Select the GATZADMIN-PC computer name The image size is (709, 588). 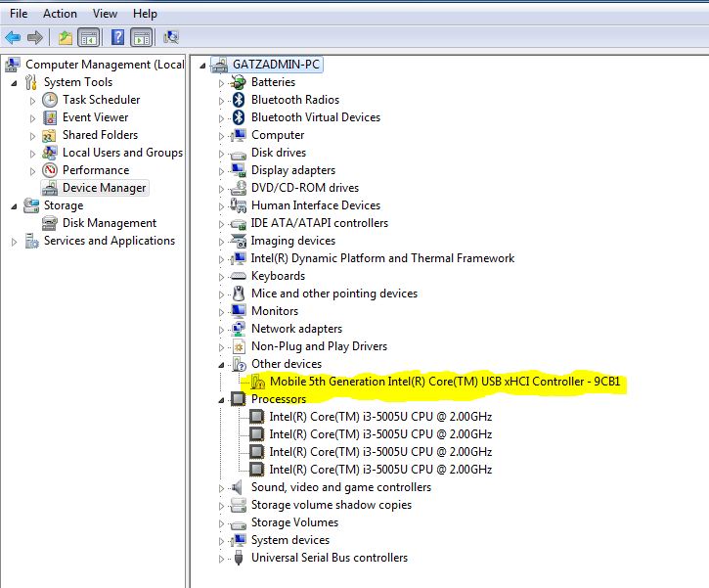276,65
